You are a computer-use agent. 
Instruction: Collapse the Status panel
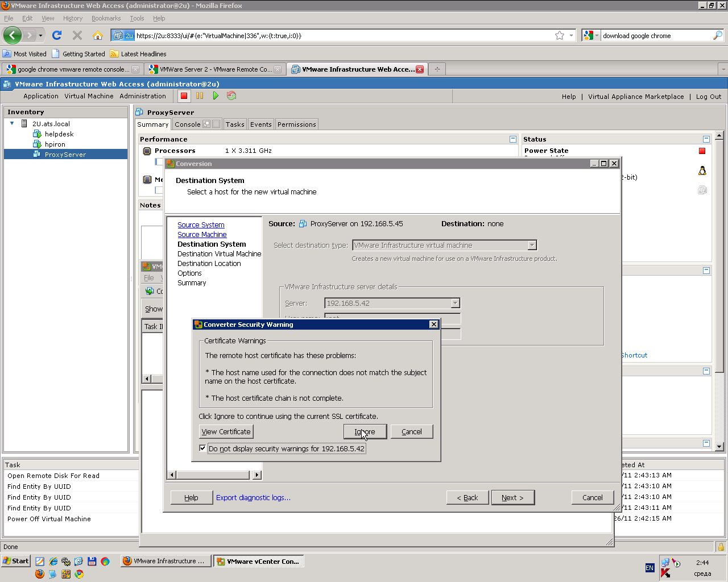[x=706, y=139]
